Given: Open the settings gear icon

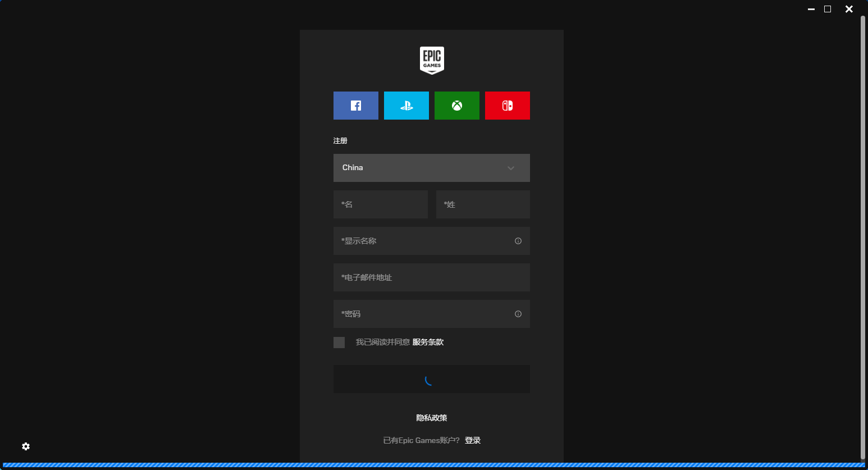Looking at the screenshot, I should coord(26,446).
